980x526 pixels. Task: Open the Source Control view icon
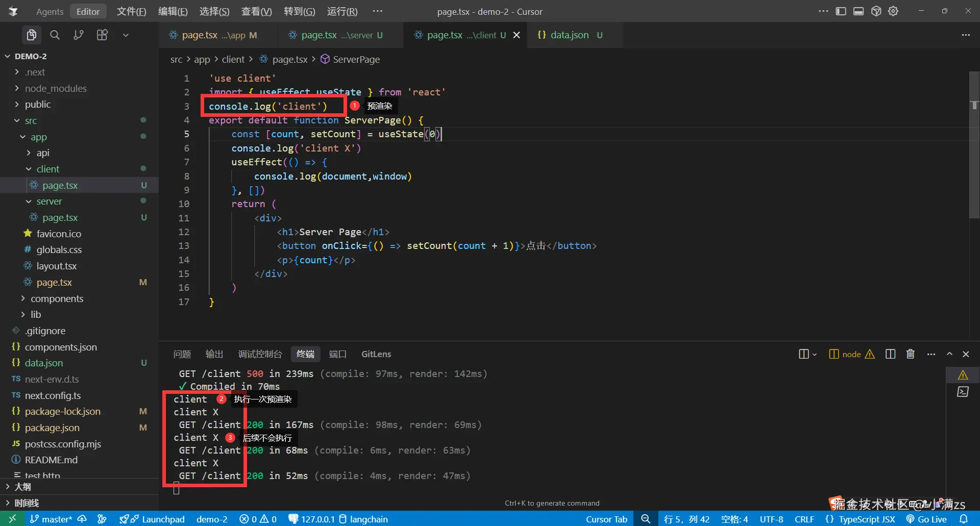coord(78,35)
